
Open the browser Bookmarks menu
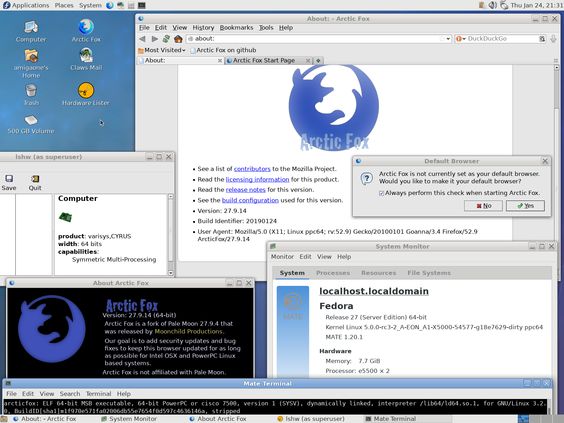point(236,28)
